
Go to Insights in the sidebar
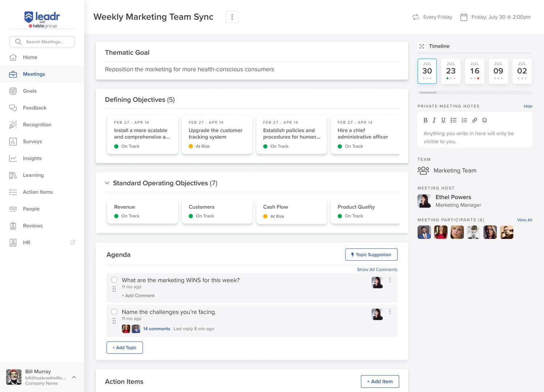[32, 158]
